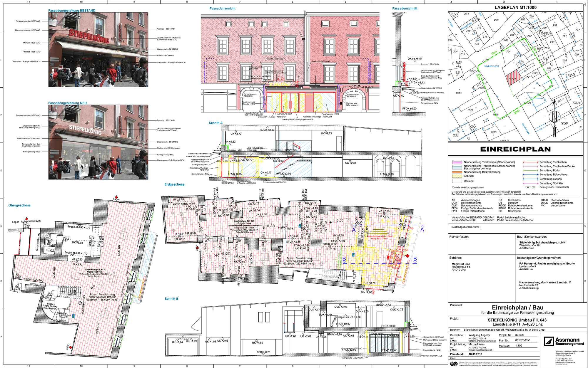
Task: Click 'Einzelbuchstaben - BESTAND' label beside BESTAND photo
Action: tap(27, 30)
